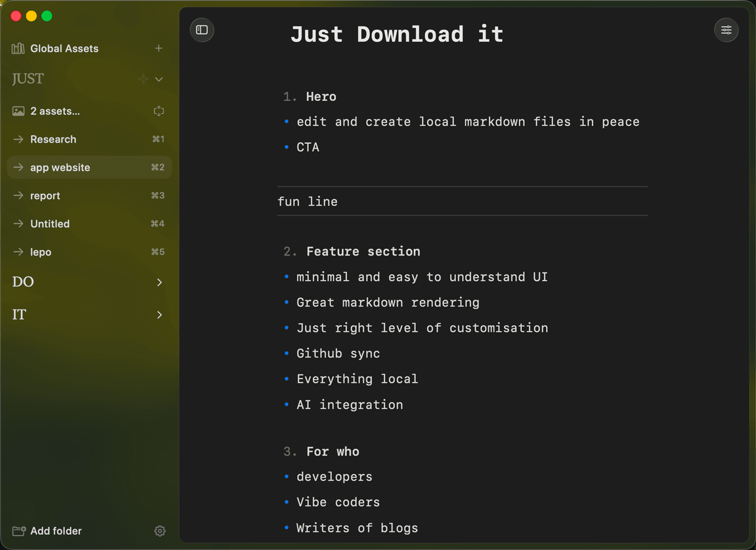Collapse the JUST folder chevron
756x550 pixels.
pyautogui.click(x=159, y=79)
